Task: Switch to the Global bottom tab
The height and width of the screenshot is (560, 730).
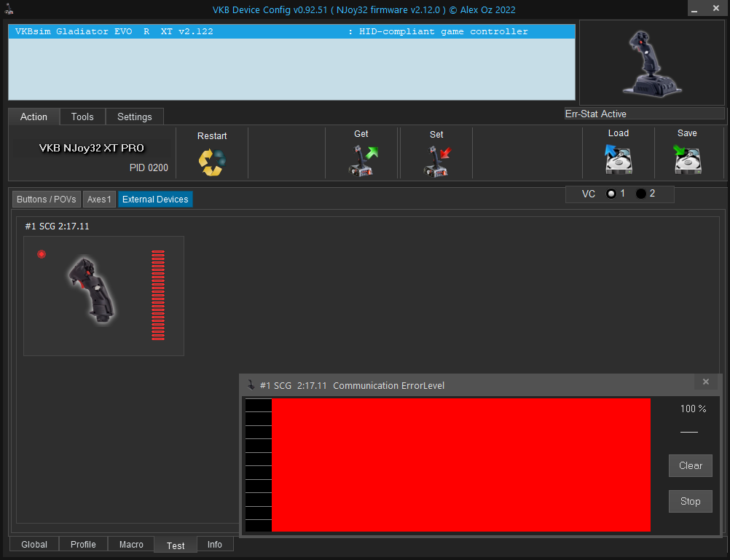Action: point(34,544)
